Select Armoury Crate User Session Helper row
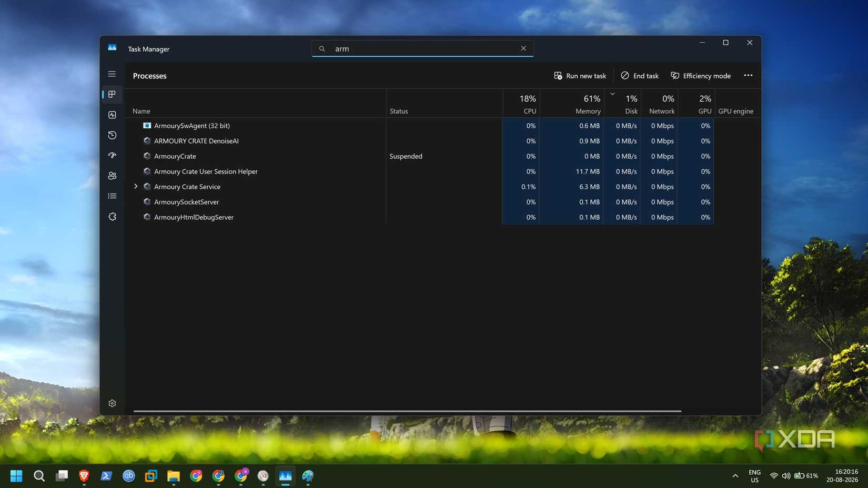This screenshot has width=868, height=488. [419, 171]
